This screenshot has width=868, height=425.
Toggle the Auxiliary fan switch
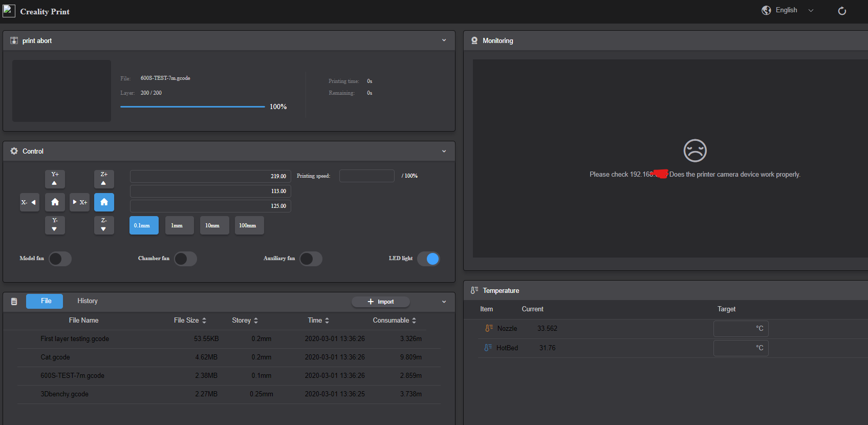(x=311, y=259)
